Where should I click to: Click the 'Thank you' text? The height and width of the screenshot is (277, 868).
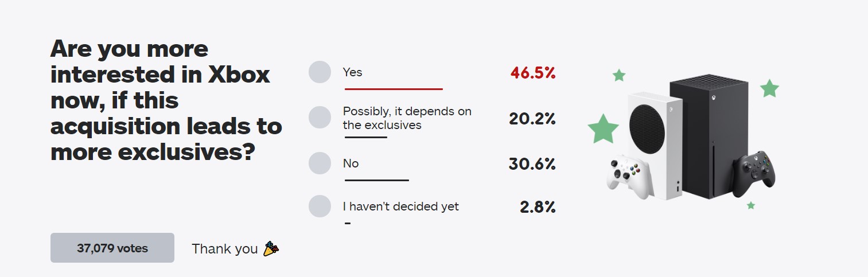225,248
